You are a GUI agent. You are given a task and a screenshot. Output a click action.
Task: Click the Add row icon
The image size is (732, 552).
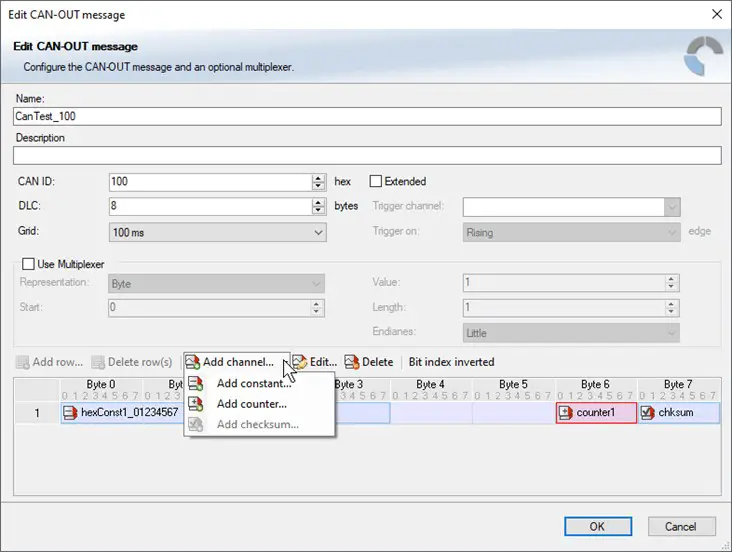pyautogui.click(x=22, y=362)
